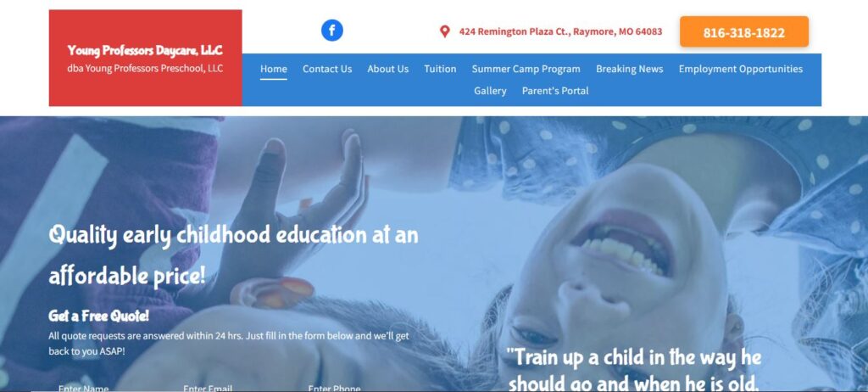Focus the Enter Email field
Screen dimensions: 868x392
tap(236, 387)
